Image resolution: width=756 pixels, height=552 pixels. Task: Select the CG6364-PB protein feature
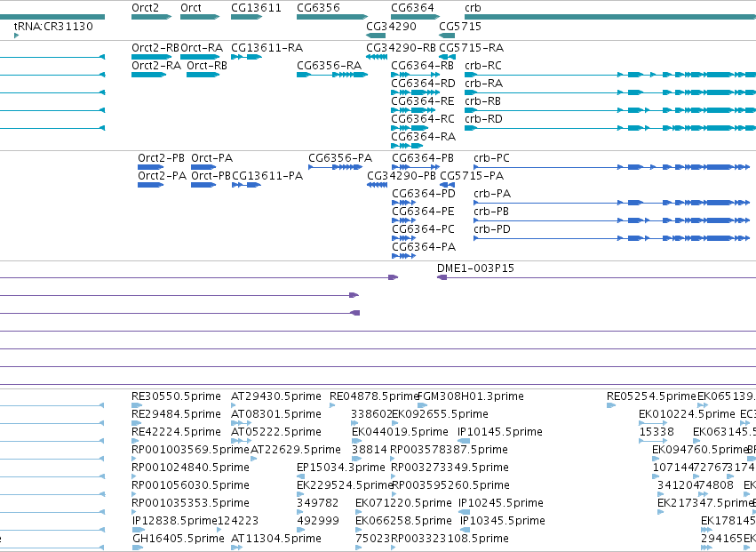[x=416, y=167]
